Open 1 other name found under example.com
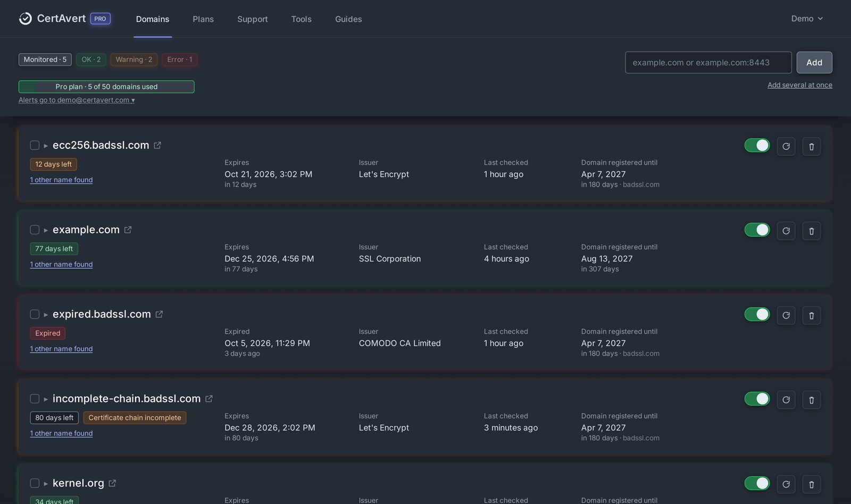The image size is (851, 504). click(x=61, y=264)
